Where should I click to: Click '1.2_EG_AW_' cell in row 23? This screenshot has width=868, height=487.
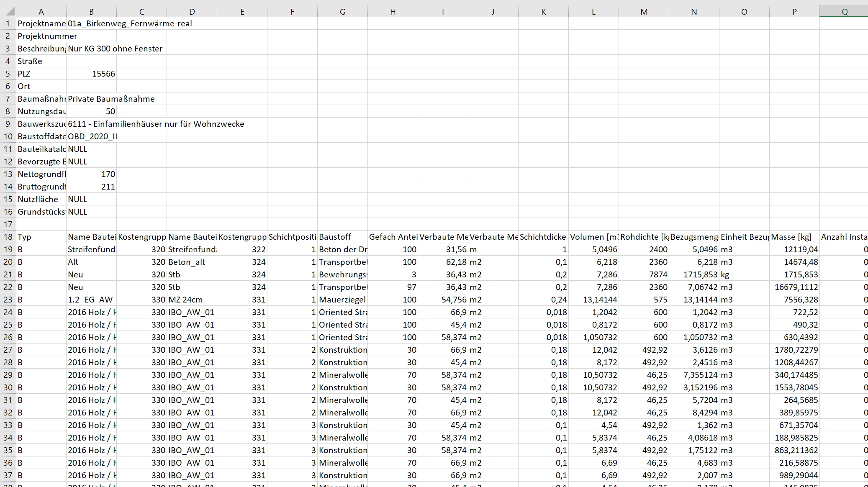pyautogui.click(x=91, y=300)
